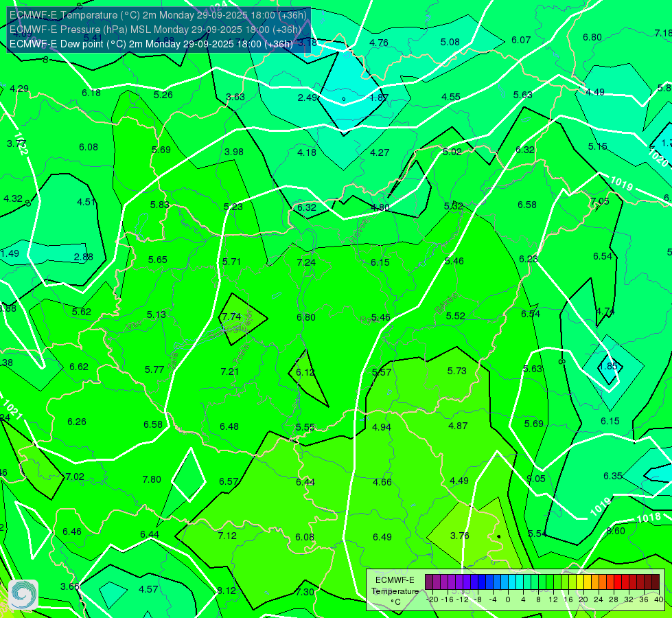Click the dew point value 5.55
Viewport: 672px width, 618px height.
[x=305, y=428]
